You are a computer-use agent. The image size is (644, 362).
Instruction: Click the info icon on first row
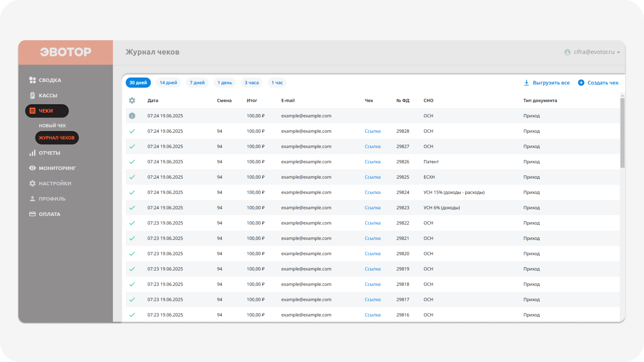click(x=132, y=116)
